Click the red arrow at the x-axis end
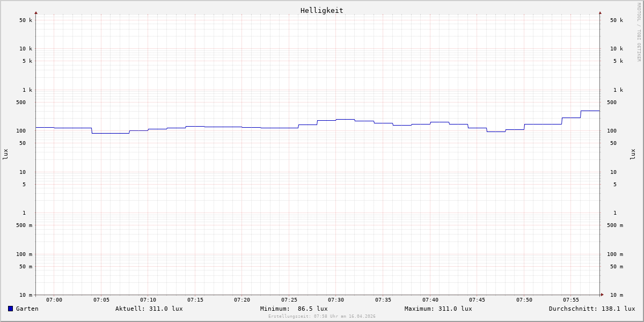The width and height of the screenshot is (644, 322). 602,295
